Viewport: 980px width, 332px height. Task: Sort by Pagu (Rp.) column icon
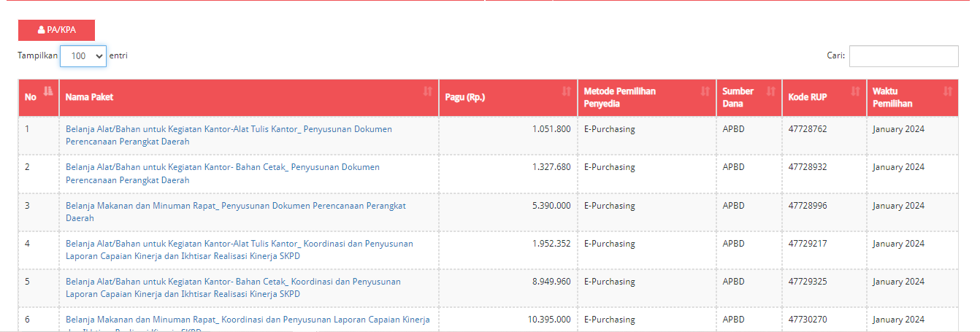pyautogui.click(x=567, y=91)
